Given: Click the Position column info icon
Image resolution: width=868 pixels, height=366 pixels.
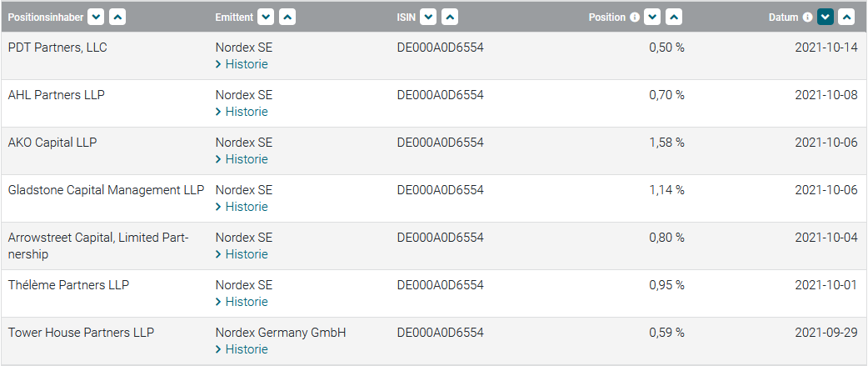Looking at the screenshot, I should pos(635,17).
